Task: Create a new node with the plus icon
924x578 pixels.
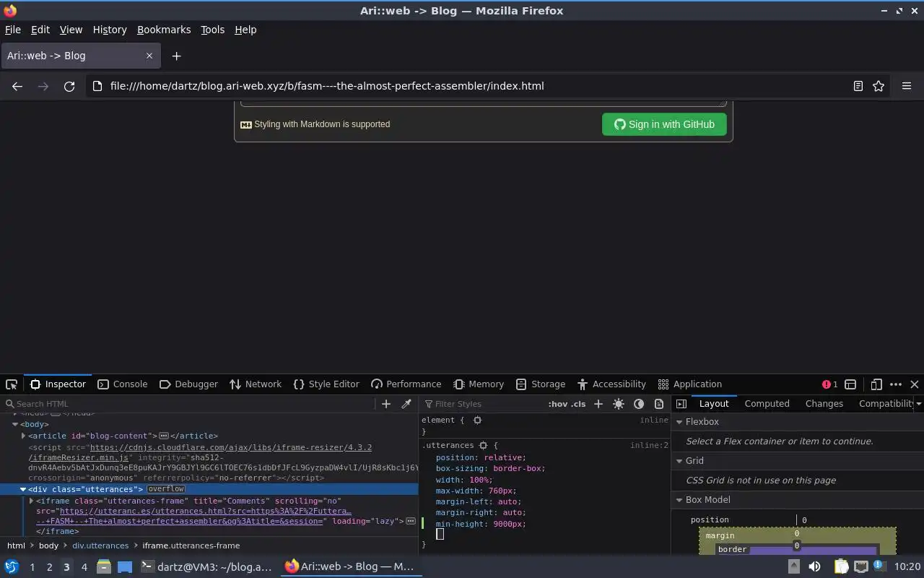Action: [x=386, y=404]
